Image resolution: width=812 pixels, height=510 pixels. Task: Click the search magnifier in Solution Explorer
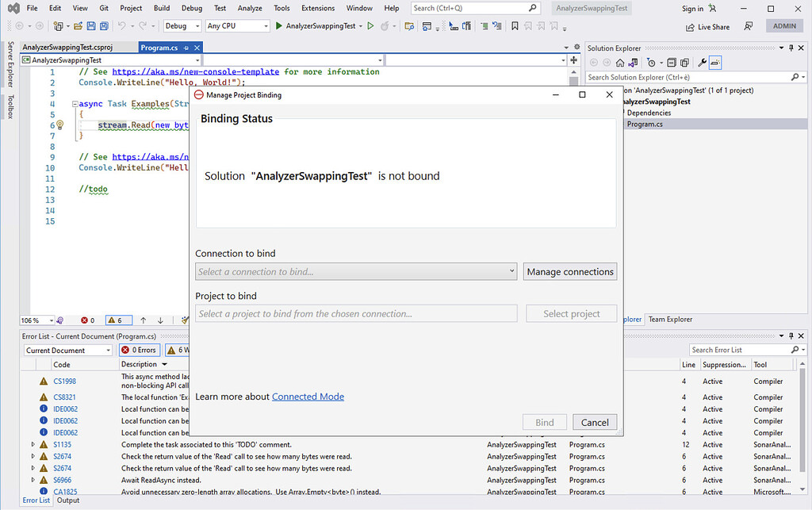point(793,77)
